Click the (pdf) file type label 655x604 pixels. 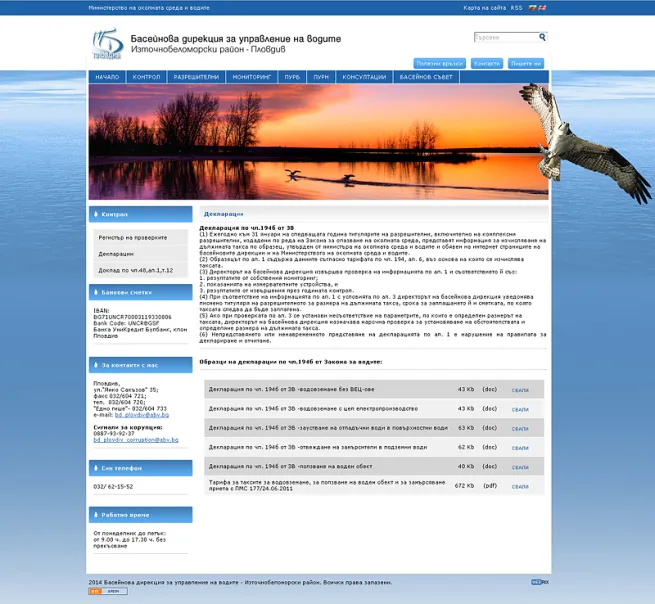(490, 486)
